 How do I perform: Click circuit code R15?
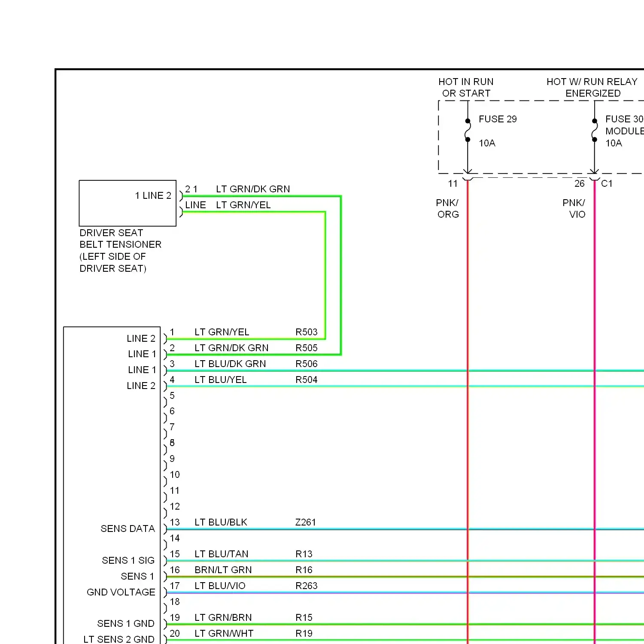pyautogui.click(x=304, y=617)
